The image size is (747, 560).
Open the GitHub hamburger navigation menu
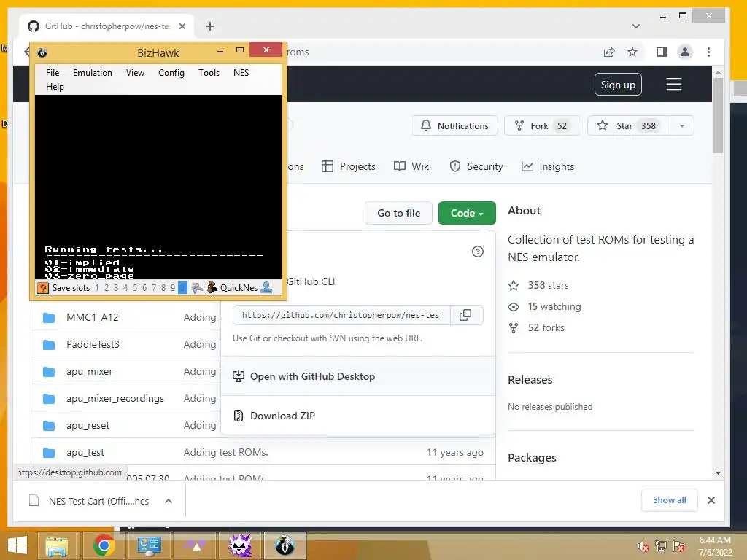pos(673,85)
